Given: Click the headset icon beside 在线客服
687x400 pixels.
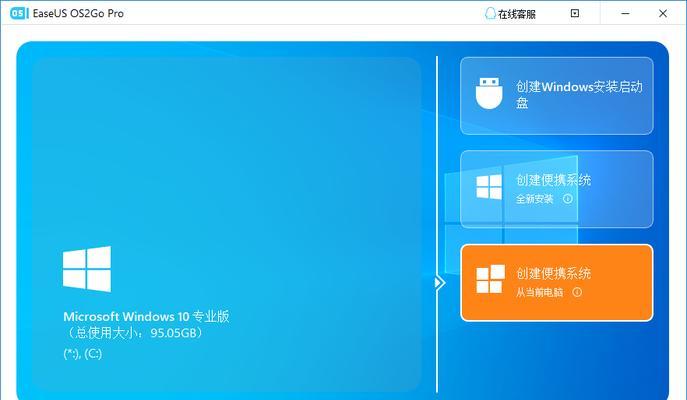Looking at the screenshot, I should 490,14.
